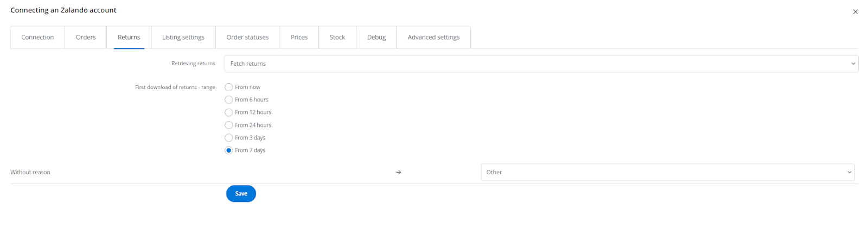
Task: Open the Advanced settings tab
Action: coord(433,37)
